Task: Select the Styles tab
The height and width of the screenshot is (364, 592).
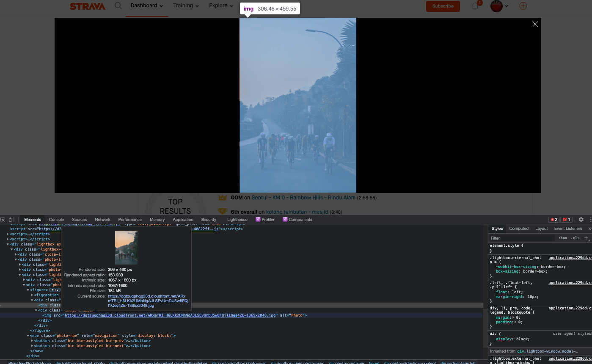Action: (x=497, y=229)
